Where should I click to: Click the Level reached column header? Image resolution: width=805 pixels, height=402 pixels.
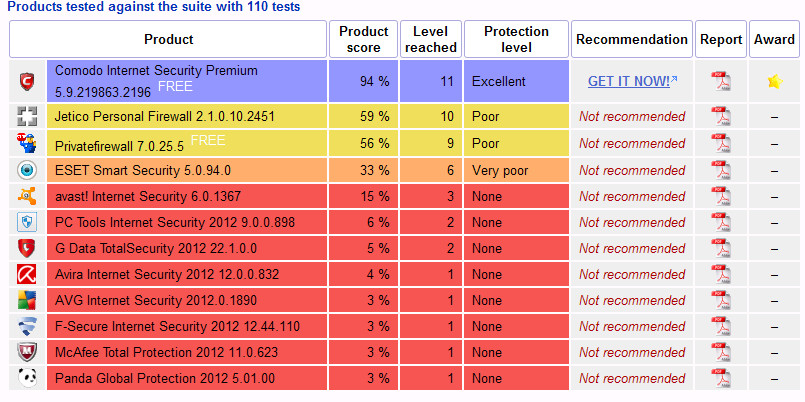point(430,39)
